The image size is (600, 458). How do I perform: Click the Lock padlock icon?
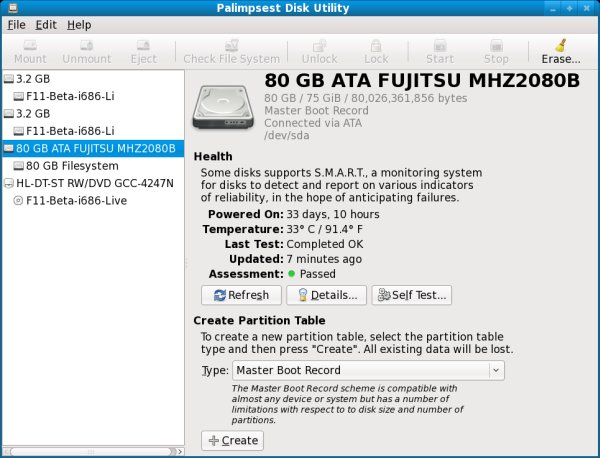click(x=376, y=45)
